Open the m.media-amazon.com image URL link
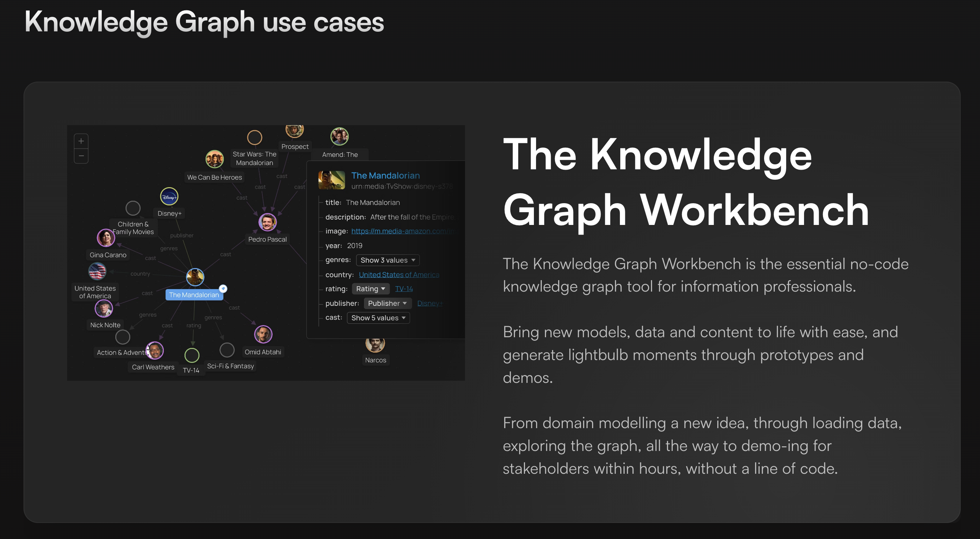 tap(402, 231)
